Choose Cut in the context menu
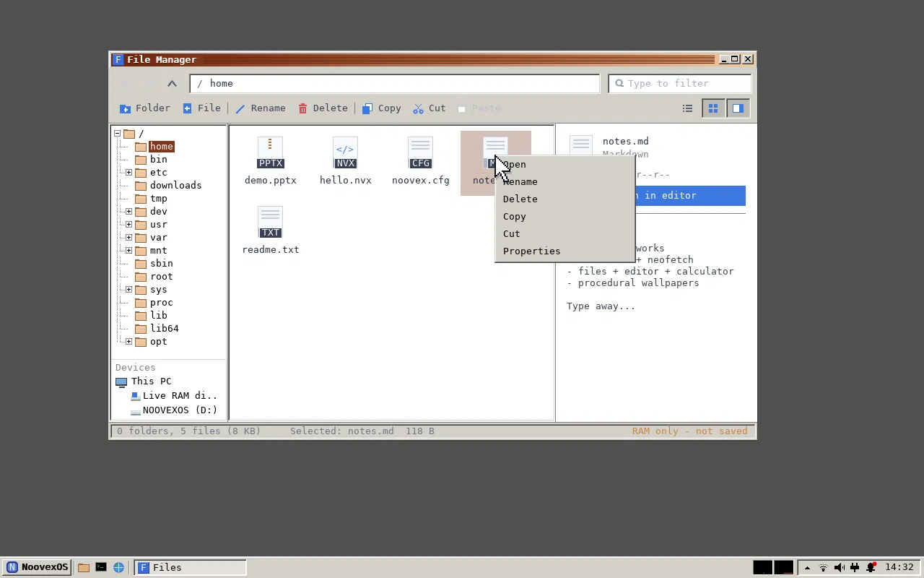The height and width of the screenshot is (578, 924). point(564,234)
